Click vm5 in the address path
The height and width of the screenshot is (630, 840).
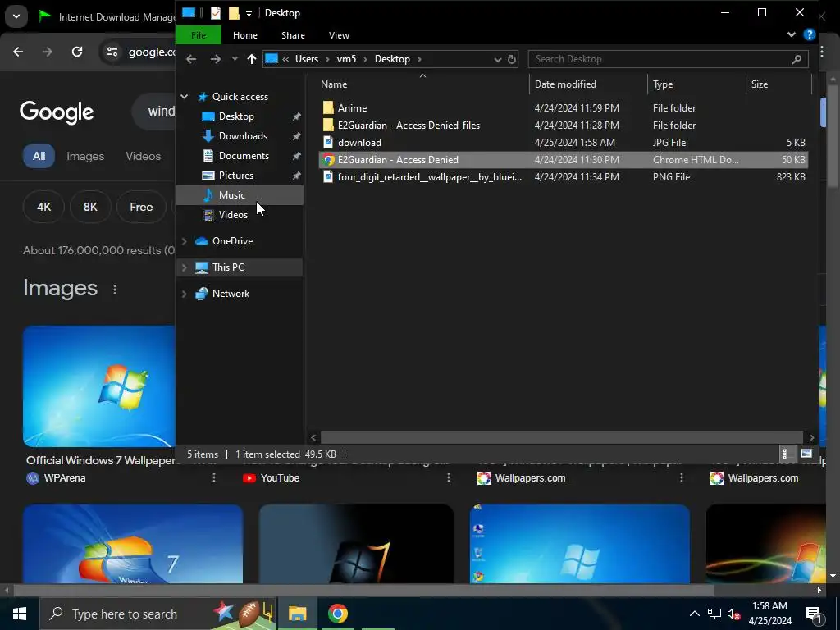346,59
